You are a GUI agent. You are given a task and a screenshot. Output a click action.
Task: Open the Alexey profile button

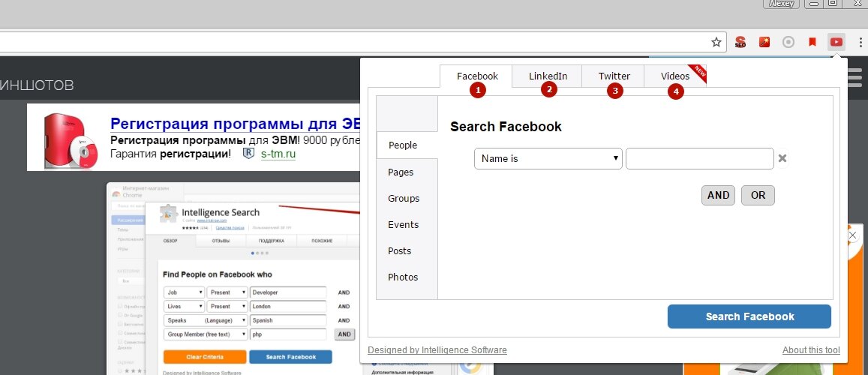click(782, 3)
